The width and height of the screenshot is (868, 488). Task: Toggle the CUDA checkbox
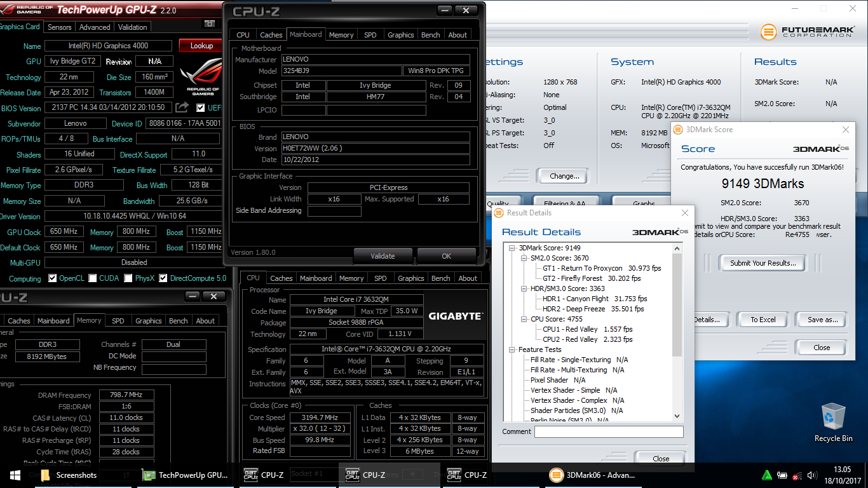93,278
